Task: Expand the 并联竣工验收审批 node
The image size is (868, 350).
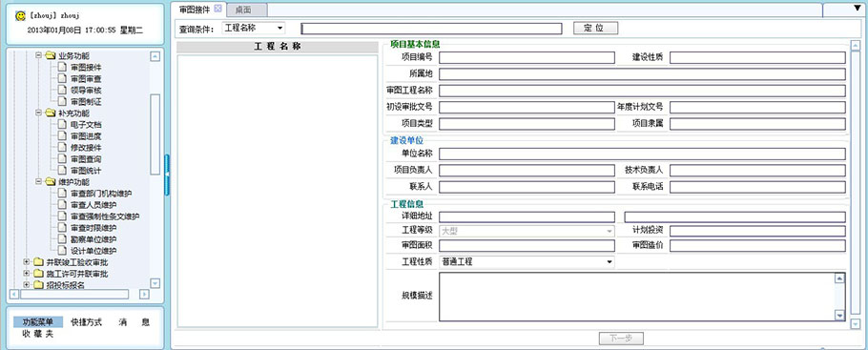Action: click(27, 262)
